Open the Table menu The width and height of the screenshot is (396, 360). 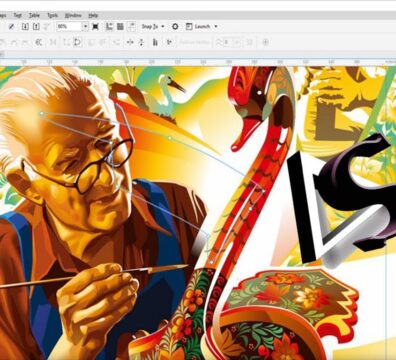tap(34, 15)
